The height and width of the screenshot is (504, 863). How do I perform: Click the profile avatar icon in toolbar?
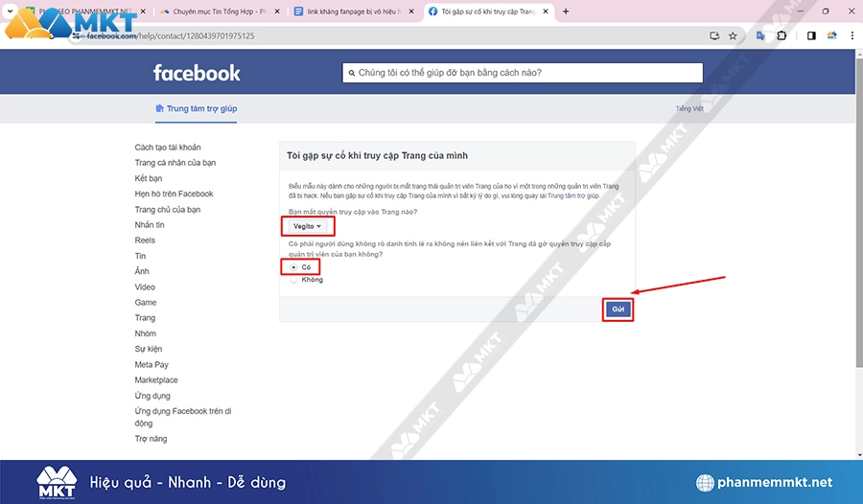click(x=831, y=35)
